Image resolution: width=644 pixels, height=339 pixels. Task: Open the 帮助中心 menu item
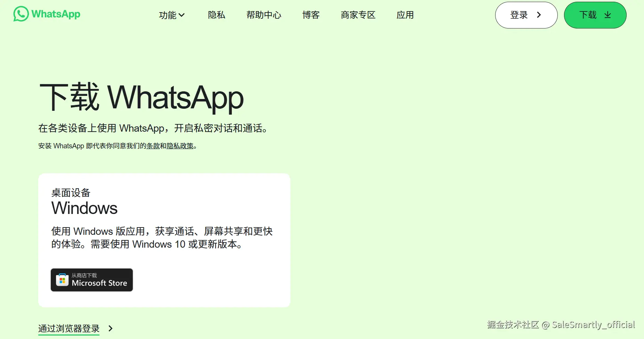pyautogui.click(x=264, y=15)
